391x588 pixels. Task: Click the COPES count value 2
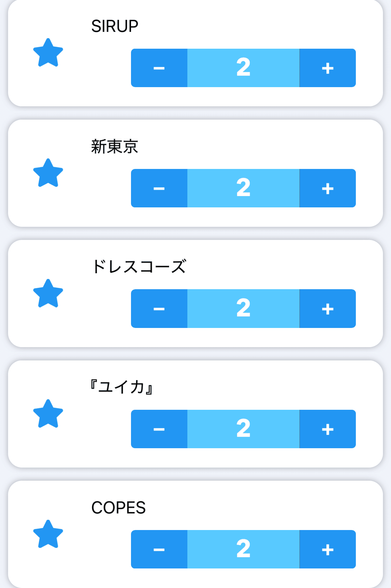tap(243, 549)
